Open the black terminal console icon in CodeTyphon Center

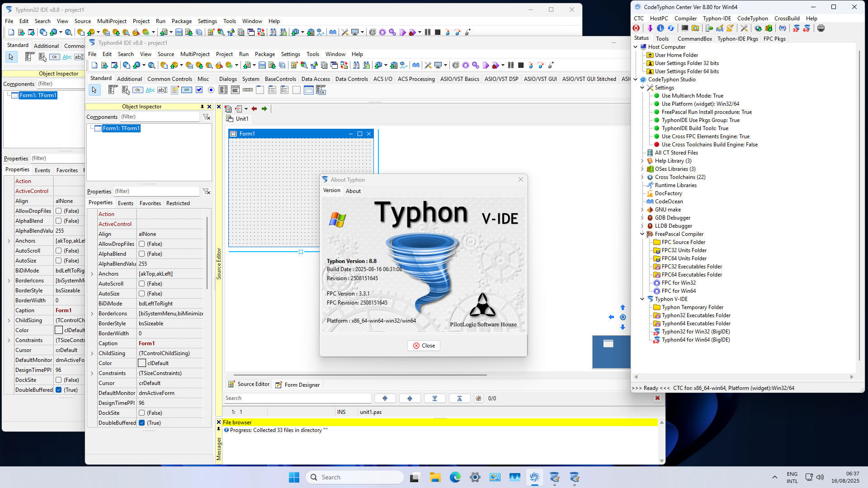[x=685, y=28]
